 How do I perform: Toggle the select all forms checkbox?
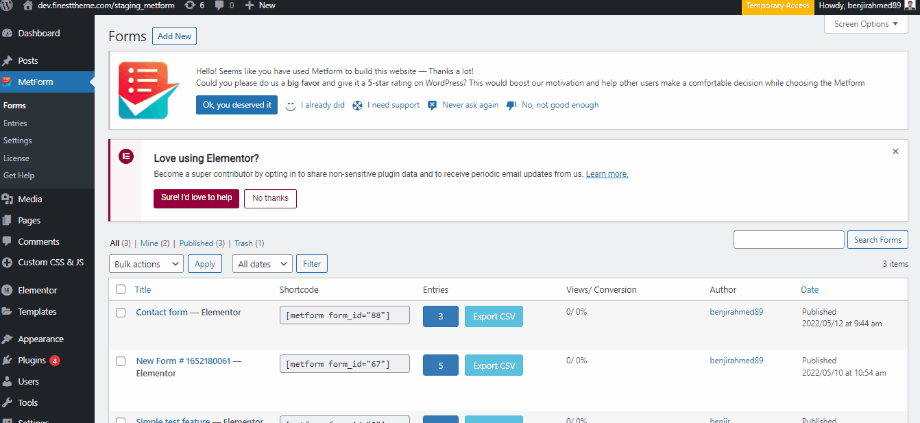tap(121, 289)
